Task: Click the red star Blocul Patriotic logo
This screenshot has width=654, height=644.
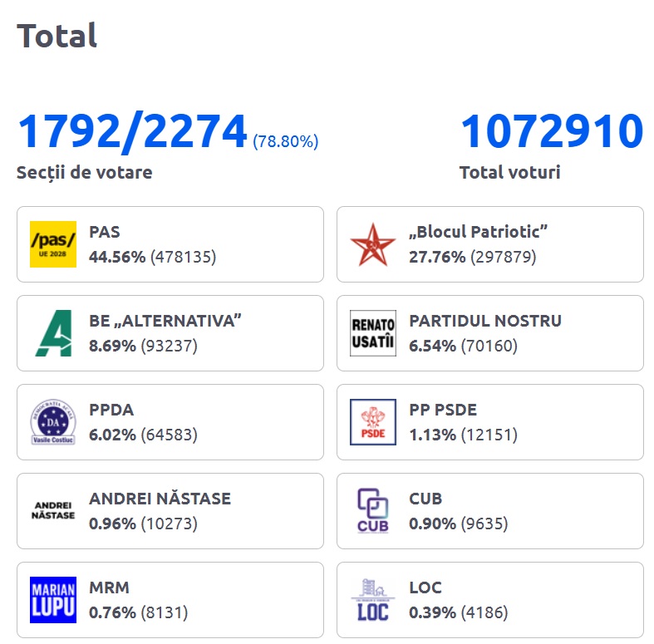Action: (372, 244)
